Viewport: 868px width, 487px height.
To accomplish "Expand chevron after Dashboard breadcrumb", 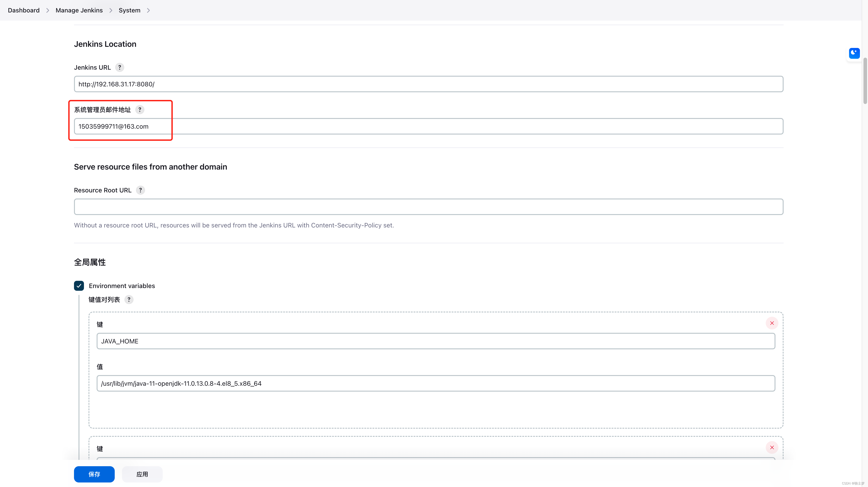I will pos(48,10).
